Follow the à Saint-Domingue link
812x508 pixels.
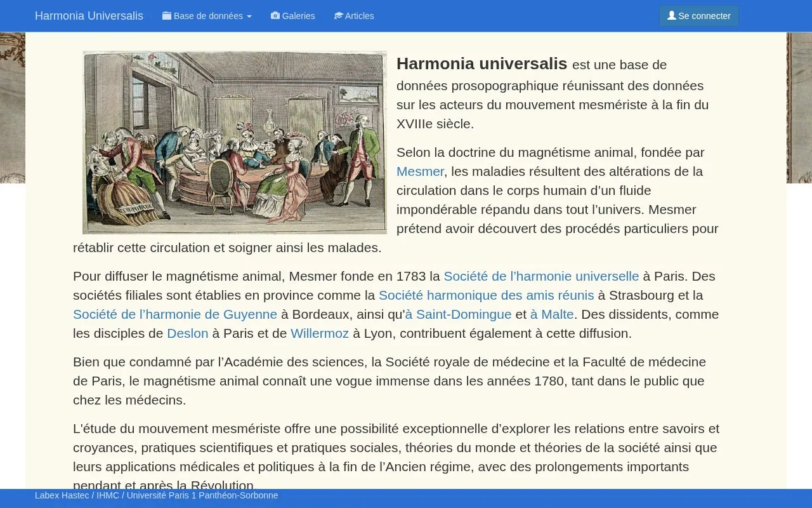pyautogui.click(x=458, y=314)
